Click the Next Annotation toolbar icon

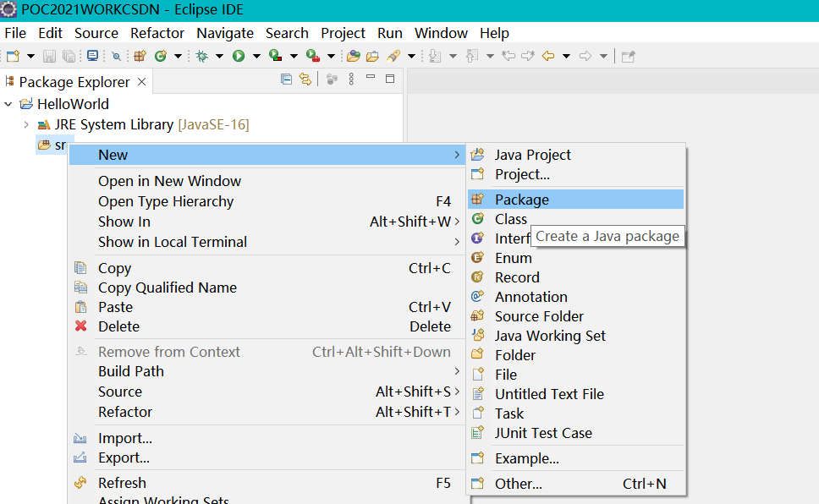(x=435, y=56)
